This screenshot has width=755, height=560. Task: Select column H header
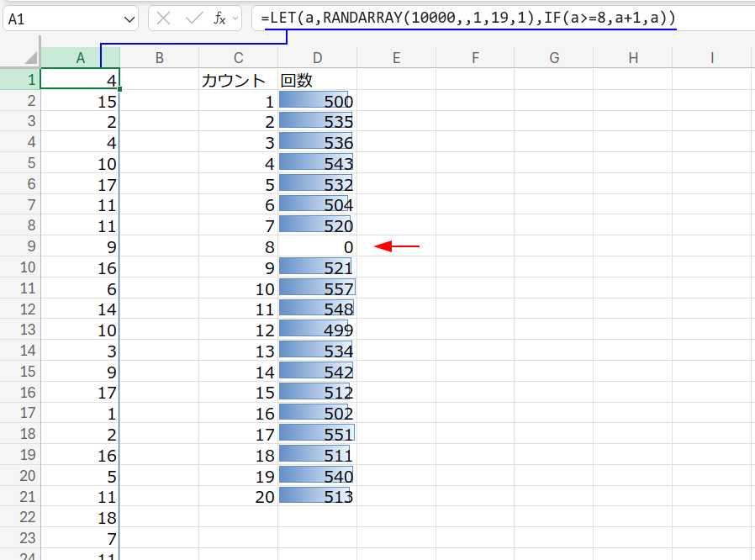(633, 57)
